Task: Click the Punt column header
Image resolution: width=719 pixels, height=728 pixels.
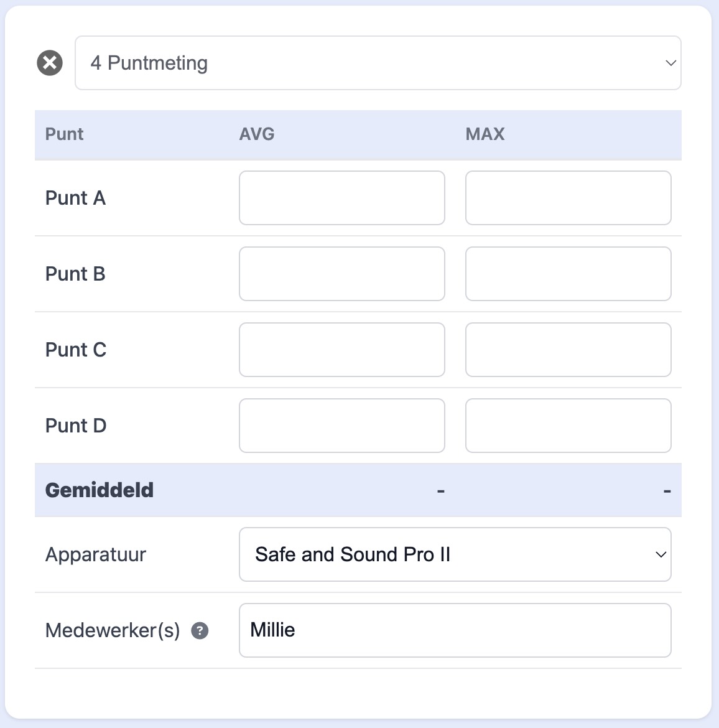Action: click(64, 134)
